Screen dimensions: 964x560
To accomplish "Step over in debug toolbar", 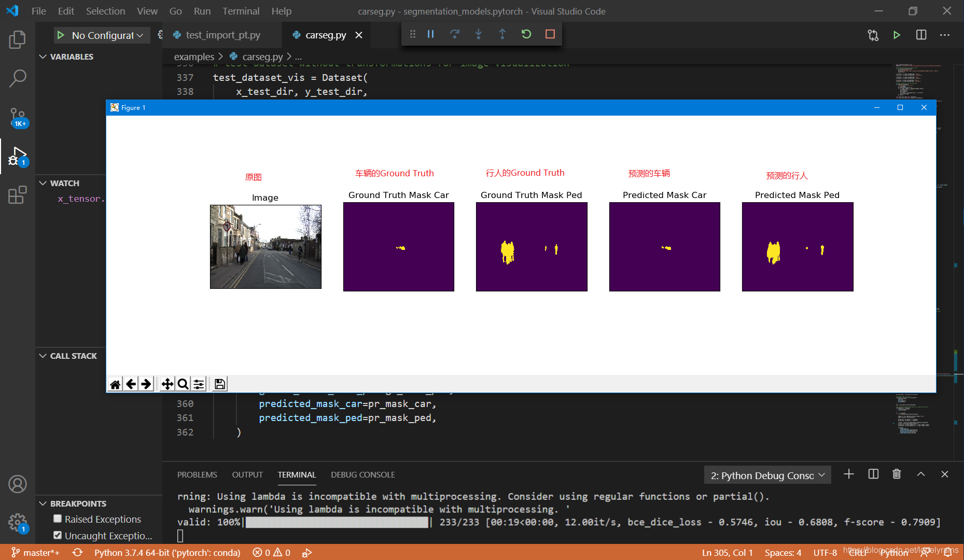I will point(455,34).
